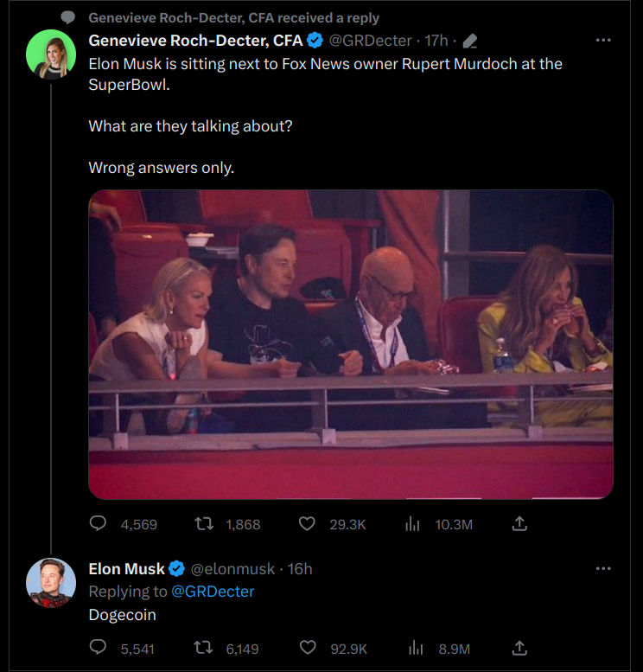Click the Genevieve Roch-Decter, CFA display name
Image resolution: width=643 pixels, height=672 pixels.
point(195,41)
